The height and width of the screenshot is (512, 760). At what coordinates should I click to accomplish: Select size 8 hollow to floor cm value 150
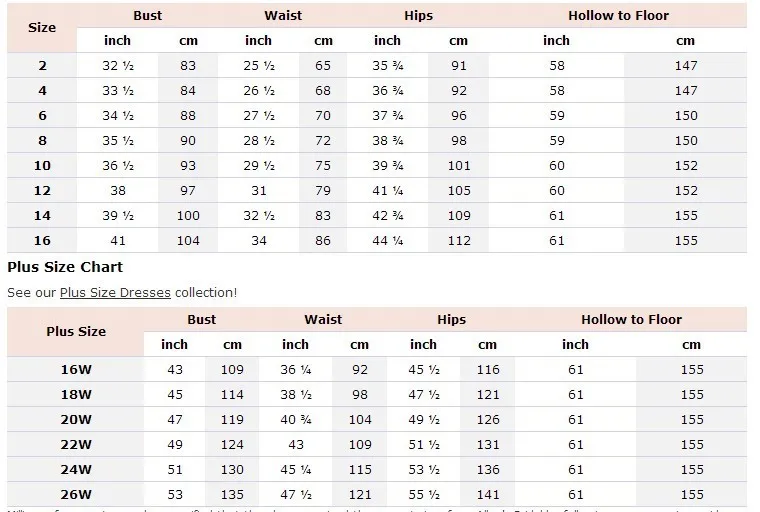[686, 141]
